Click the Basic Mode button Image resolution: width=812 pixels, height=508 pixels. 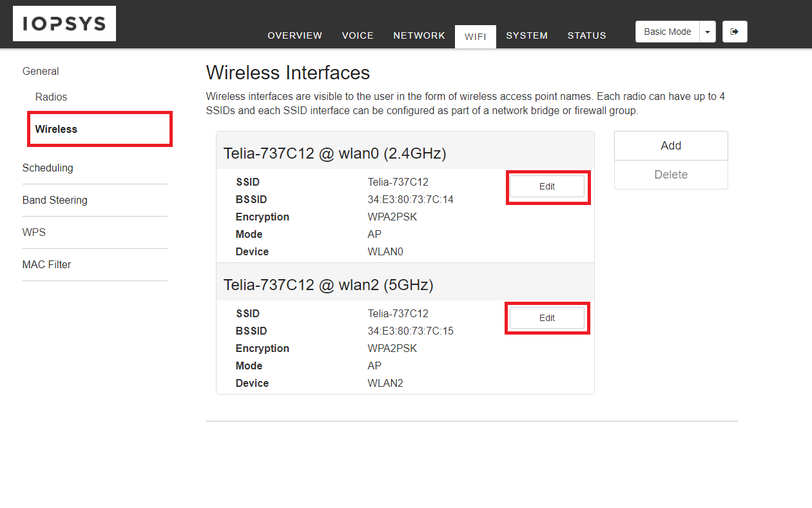coord(668,32)
